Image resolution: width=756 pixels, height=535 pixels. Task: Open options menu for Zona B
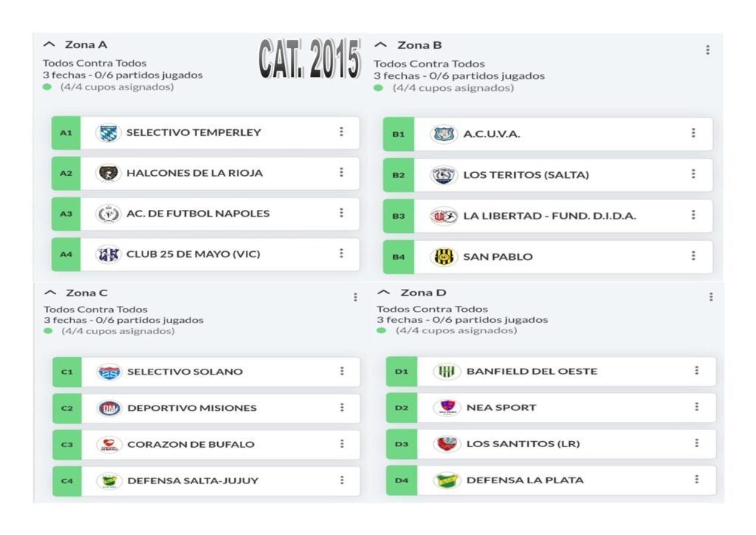[707, 50]
